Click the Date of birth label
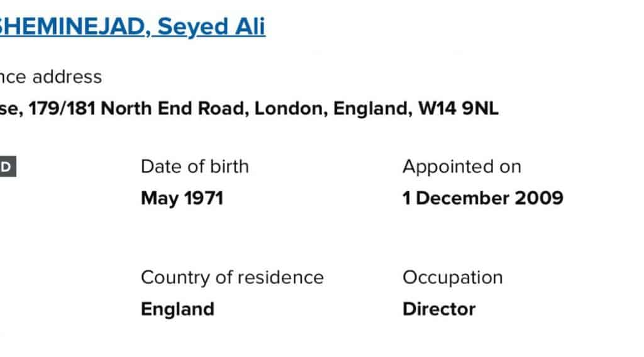This screenshot has width=644, height=357. click(x=194, y=167)
